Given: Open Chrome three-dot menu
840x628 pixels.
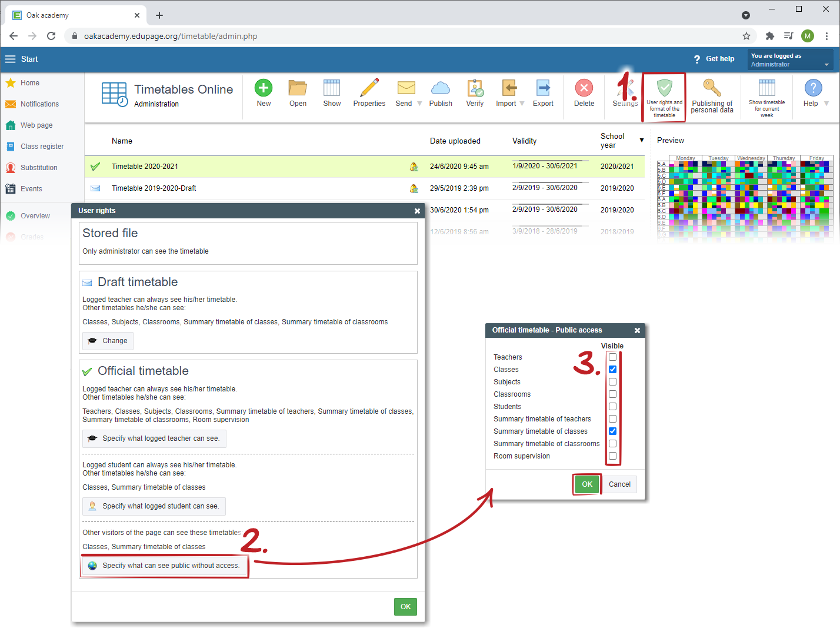Looking at the screenshot, I should click(827, 36).
